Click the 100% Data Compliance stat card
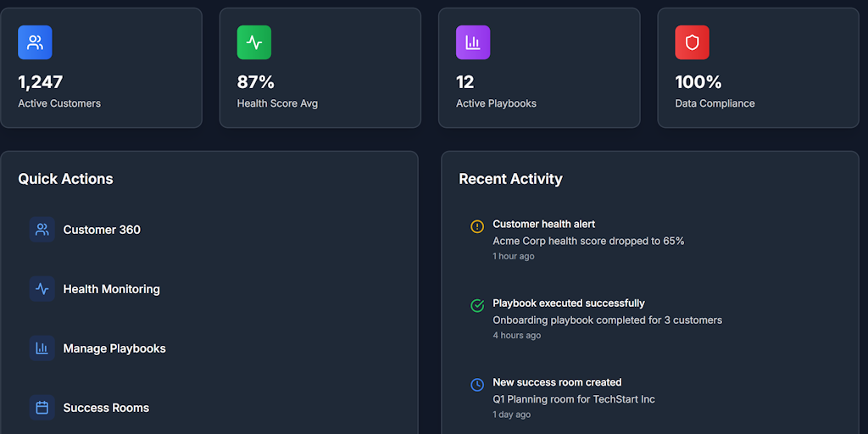This screenshot has width=868, height=434. 759,68
